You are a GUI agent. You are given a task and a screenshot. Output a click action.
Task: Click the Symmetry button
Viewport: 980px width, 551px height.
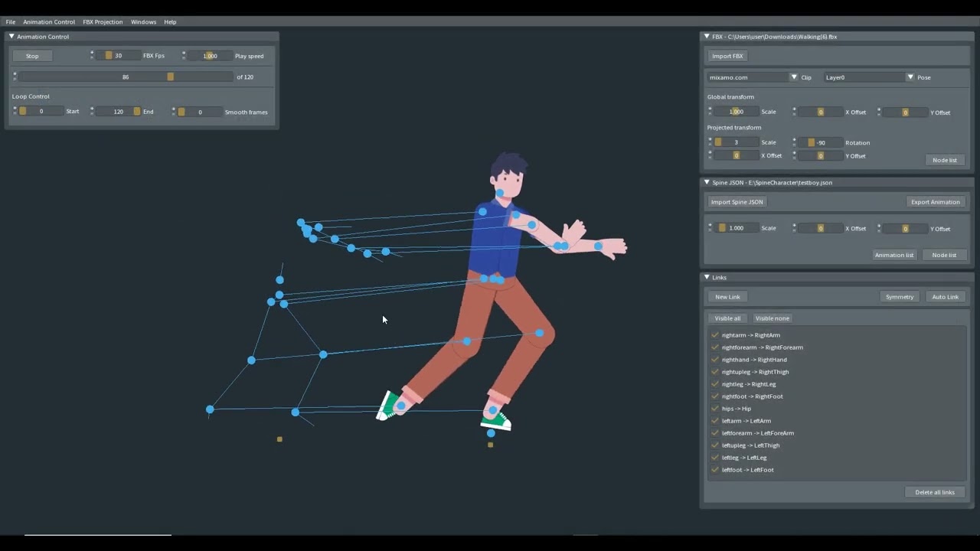click(900, 297)
